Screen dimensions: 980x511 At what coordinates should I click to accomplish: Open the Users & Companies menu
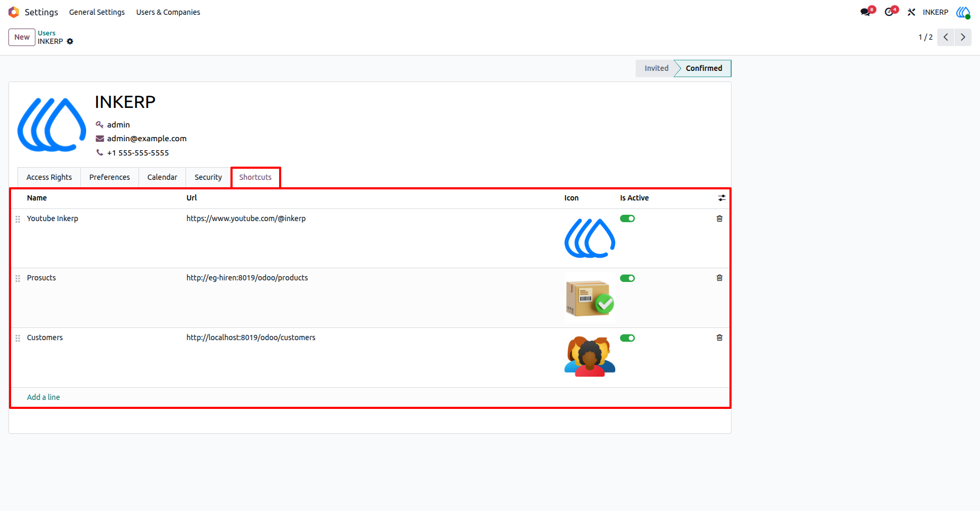click(x=168, y=12)
